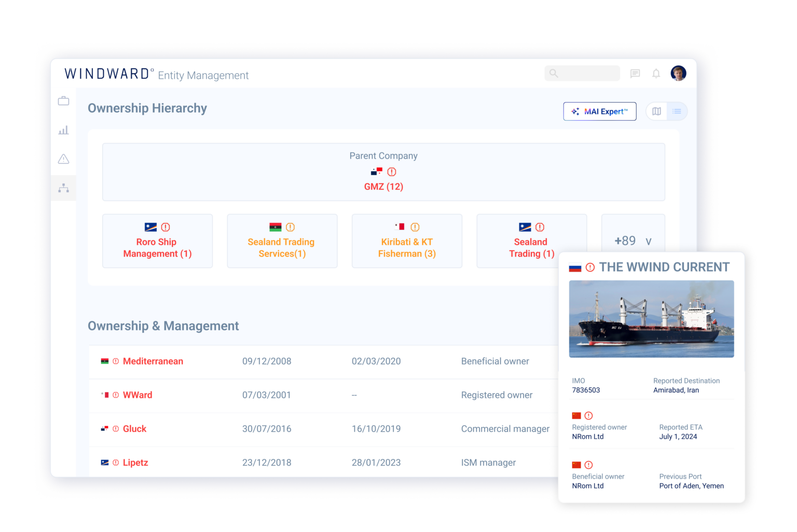Screen dimensions: 797x532
Task: Click the alert icon on THE WWIND CURRENT
Action: 589,267
